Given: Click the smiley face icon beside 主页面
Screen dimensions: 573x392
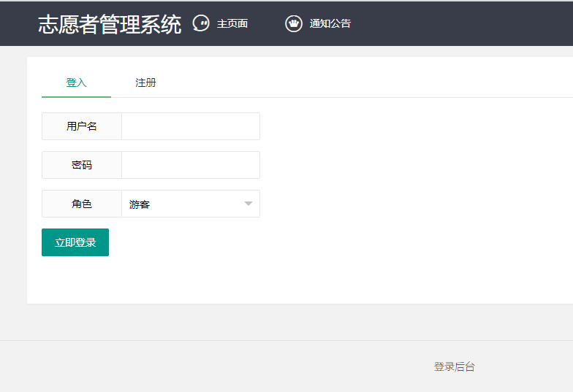Looking at the screenshot, I should (x=201, y=23).
